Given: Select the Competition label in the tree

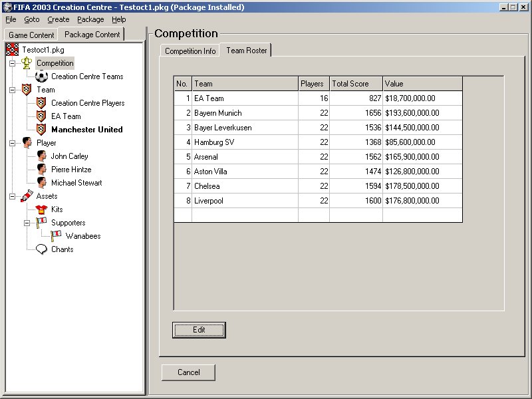Looking at the screenshot, I should [55, 63].
